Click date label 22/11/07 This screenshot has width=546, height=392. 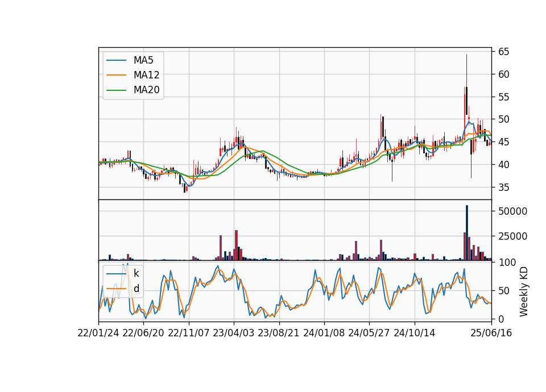(189, 333)
